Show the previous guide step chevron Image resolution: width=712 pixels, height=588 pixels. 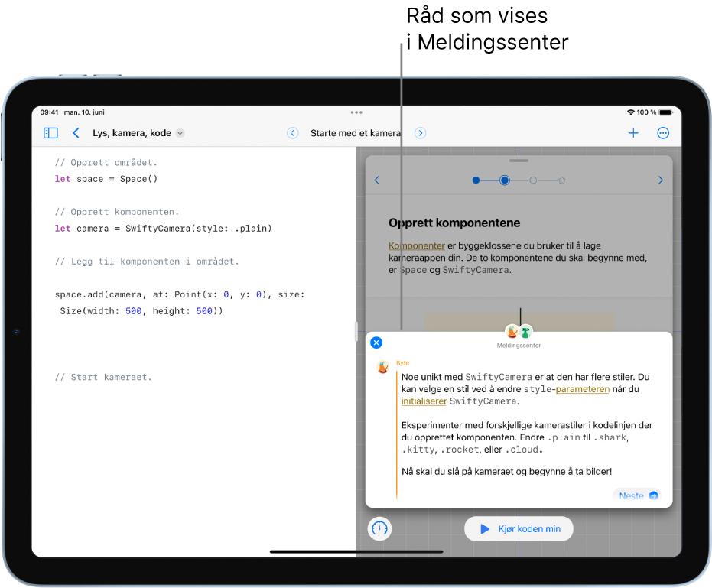377,180
